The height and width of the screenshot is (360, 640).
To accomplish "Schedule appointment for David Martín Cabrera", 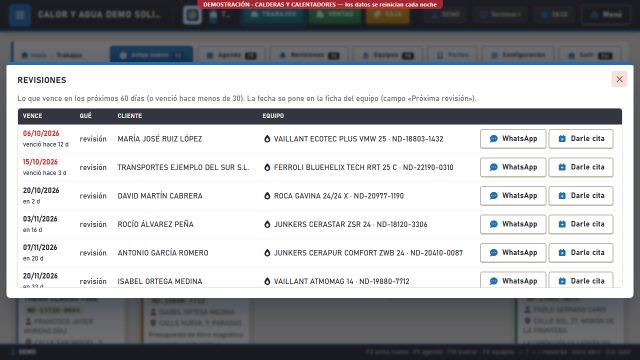I will pyautogui.click(x=581, y=196).
